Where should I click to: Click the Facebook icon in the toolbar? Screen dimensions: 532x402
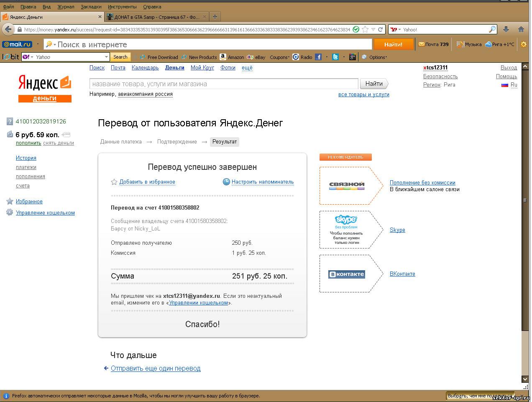318,57
